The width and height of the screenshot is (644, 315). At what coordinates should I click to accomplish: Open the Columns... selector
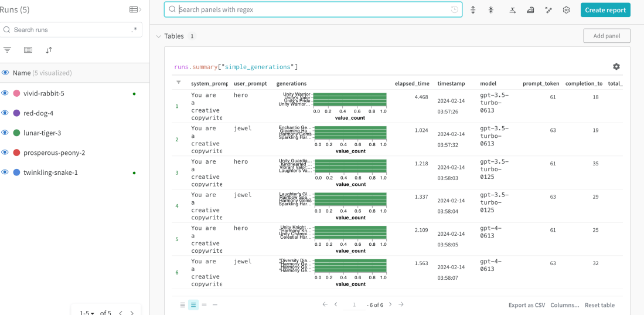click(564, 305)
